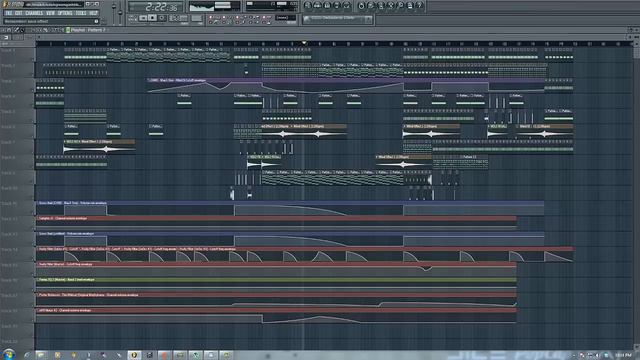Image resolution: width=640 pixels, height=360 pixels.
Task: Click the FL Studio taskbar icon
Action: 134,355
